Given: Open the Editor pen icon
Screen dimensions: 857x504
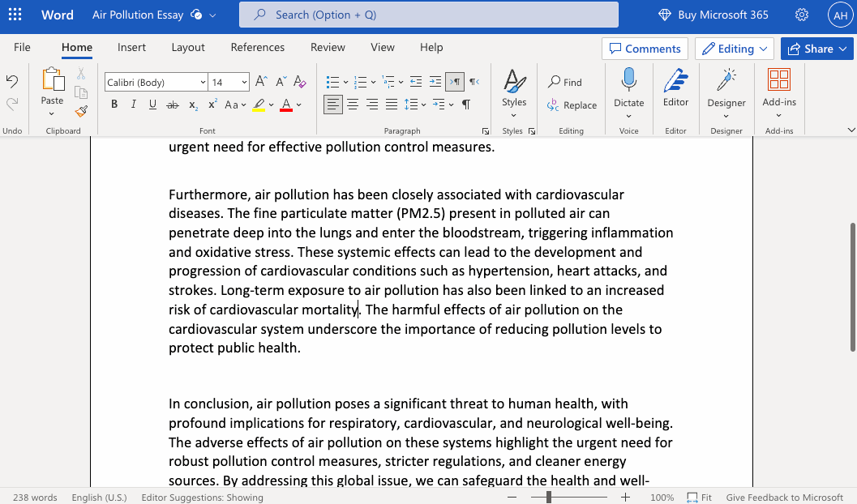Looking at the screenshot, I should [x=675, y=80].
